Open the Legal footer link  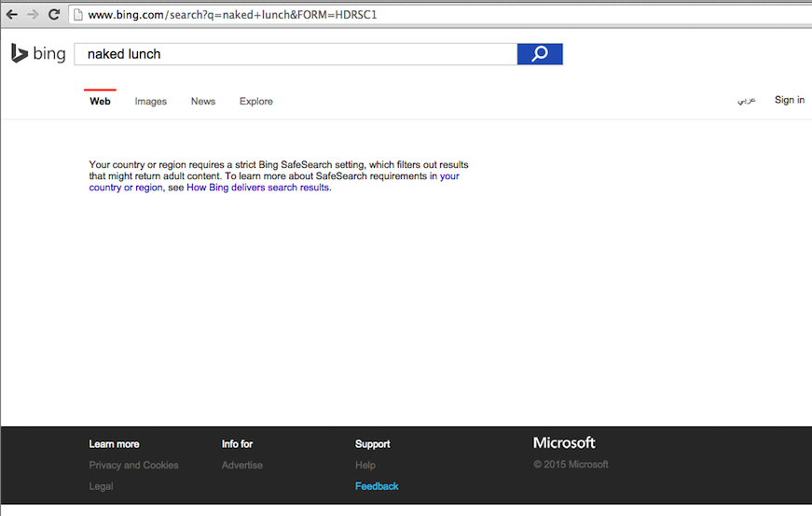coord(101,486)
